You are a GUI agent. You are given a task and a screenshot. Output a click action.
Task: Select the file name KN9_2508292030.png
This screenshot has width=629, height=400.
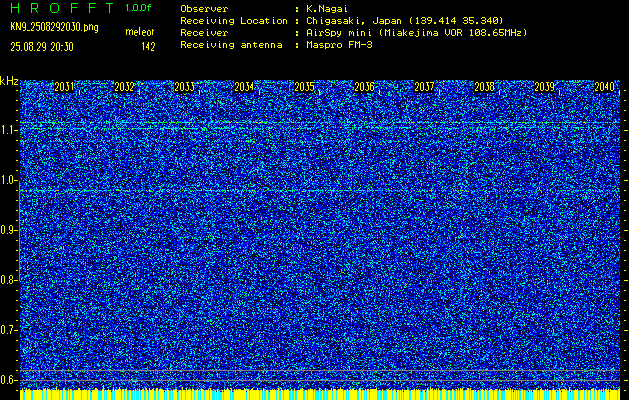point(54,27)
